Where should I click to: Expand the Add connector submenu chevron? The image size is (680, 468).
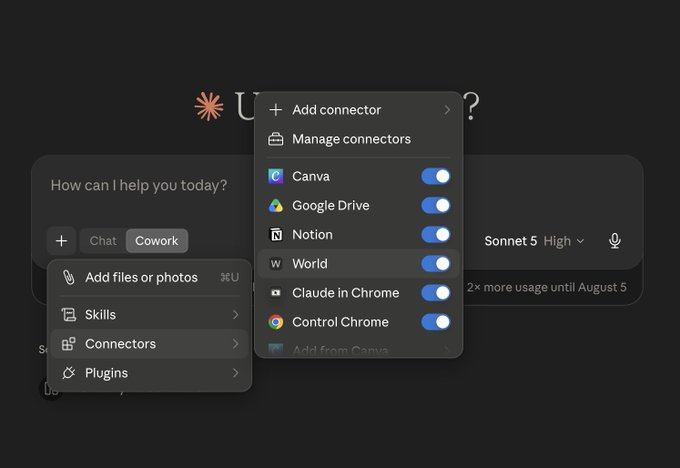click(x=447, y=110)
